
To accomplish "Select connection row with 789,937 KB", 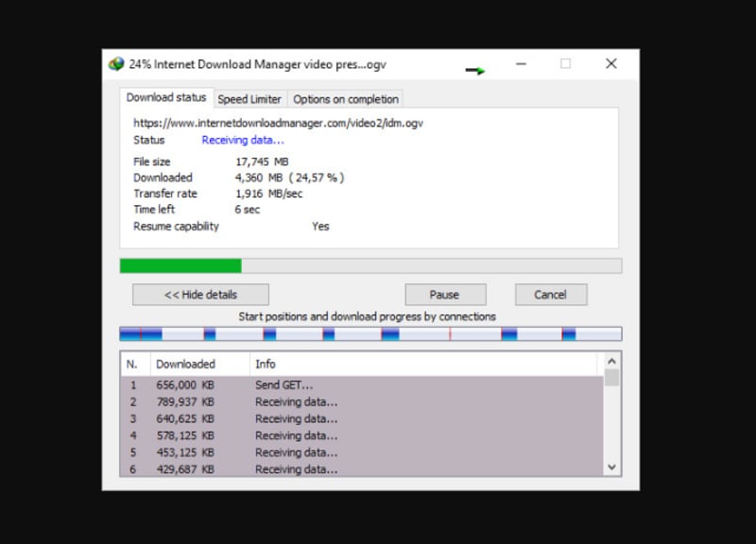I will tap(362, 402).
